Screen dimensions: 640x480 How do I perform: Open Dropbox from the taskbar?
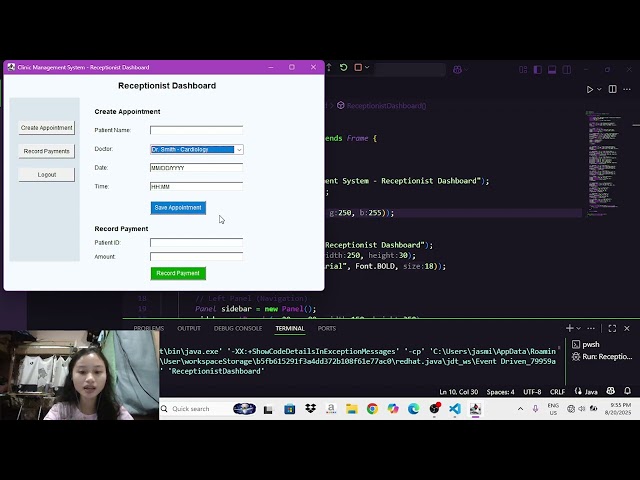311,409
